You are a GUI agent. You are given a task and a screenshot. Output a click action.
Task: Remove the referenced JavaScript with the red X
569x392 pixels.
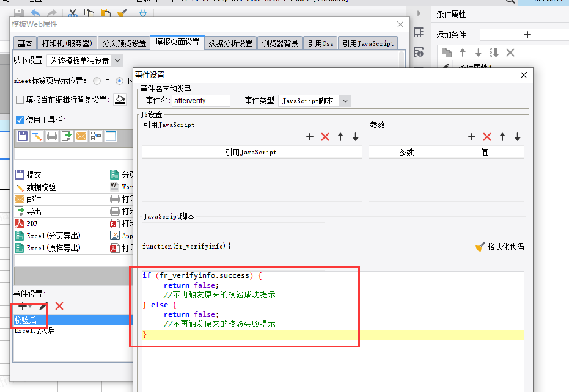(x=325, y=137)
